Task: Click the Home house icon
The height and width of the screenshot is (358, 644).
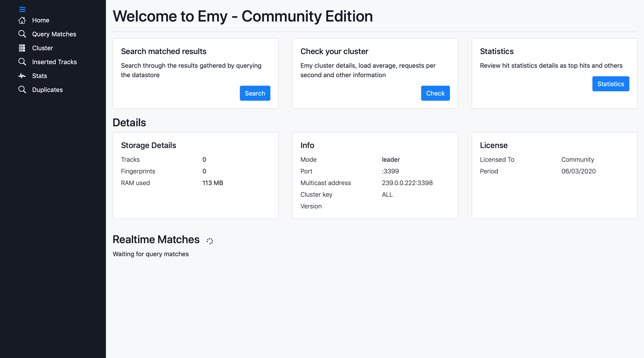Action: click(x=22, y=20)
